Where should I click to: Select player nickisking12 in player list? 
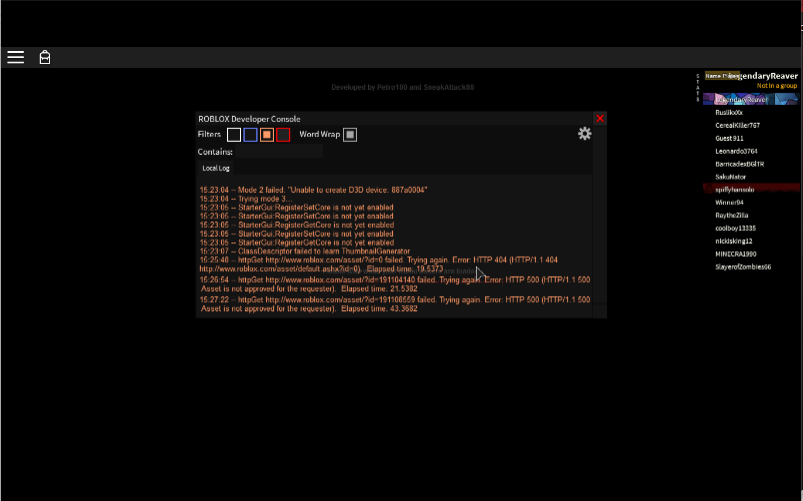tap(734, 241)
